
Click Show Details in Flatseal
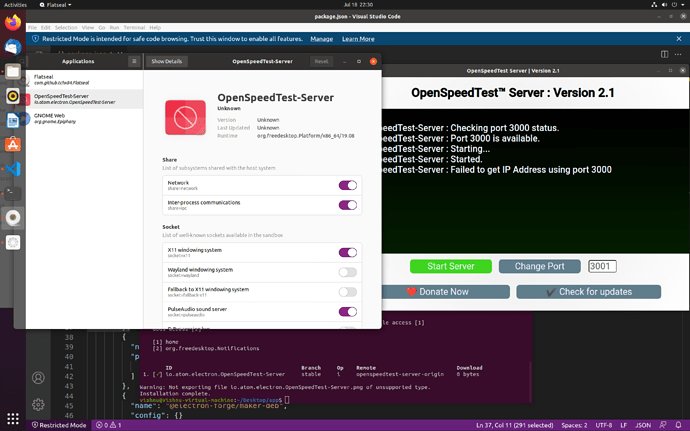167,61
